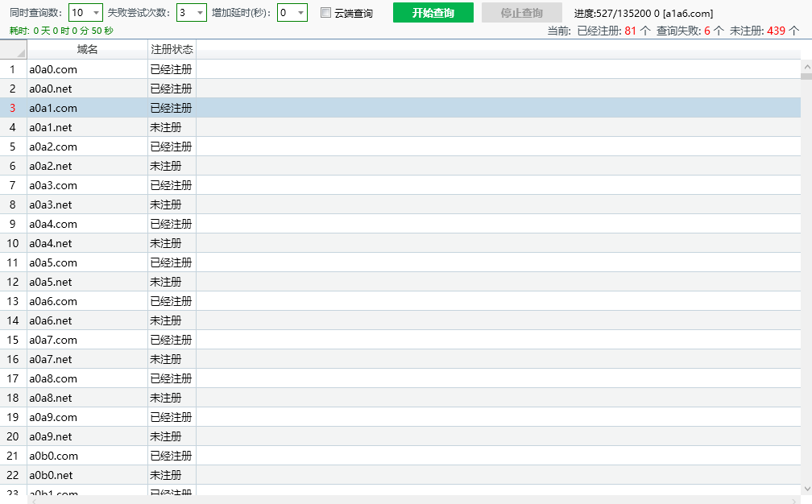Screen dimensions: 812x504
Task: Open the 增加延时(秒) dropdown showing 0
Action: coord(292,12)
